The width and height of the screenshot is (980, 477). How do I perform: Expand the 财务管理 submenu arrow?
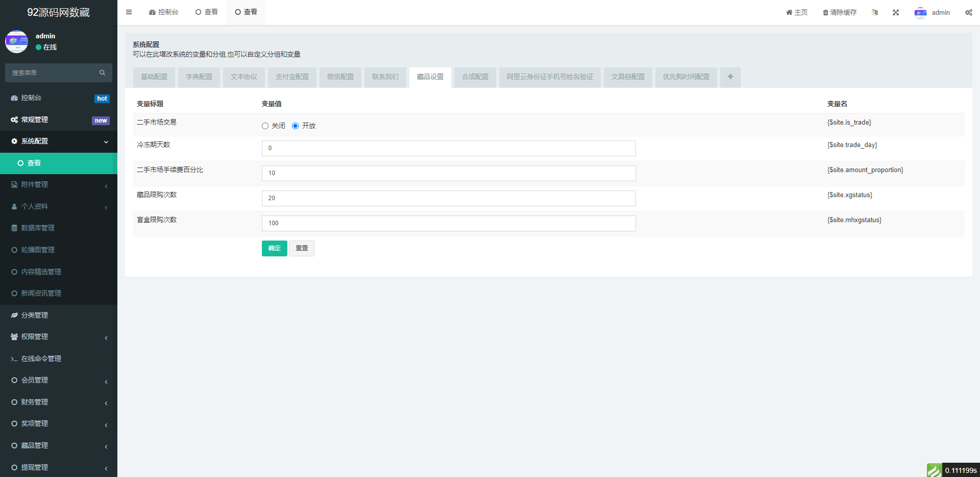click(106, 403)
